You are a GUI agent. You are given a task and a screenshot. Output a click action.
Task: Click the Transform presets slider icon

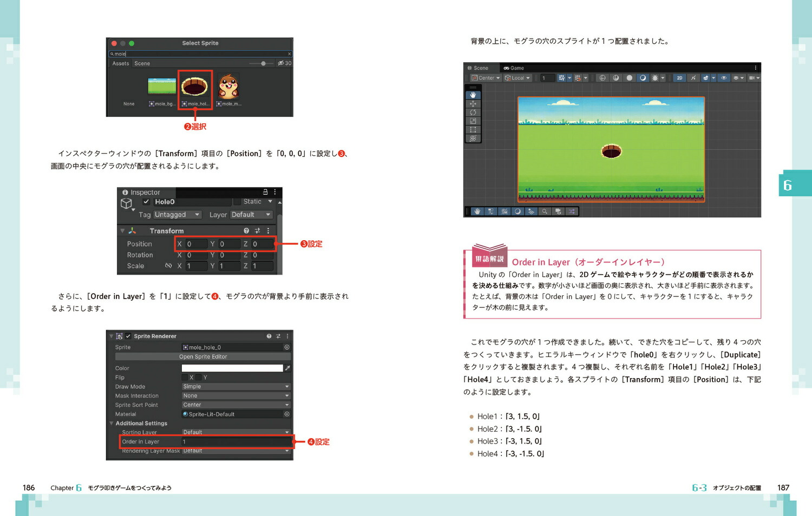pyautogui.click(x=257, y=231)
